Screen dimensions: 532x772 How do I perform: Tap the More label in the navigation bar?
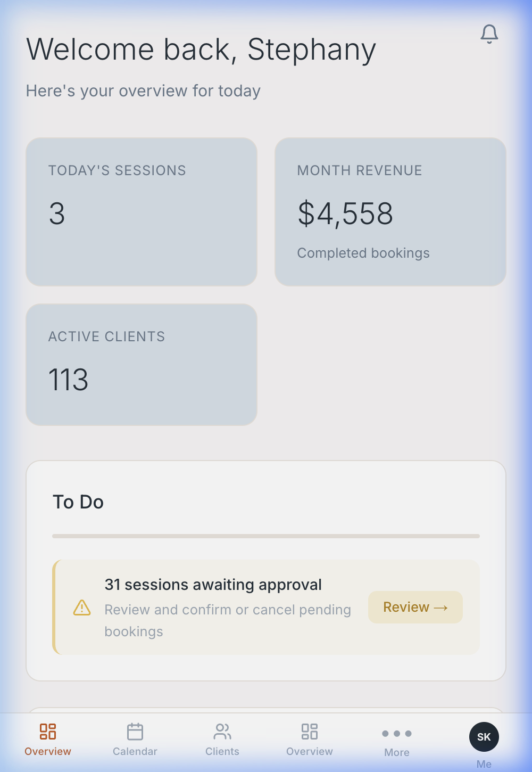coord(397,752)
